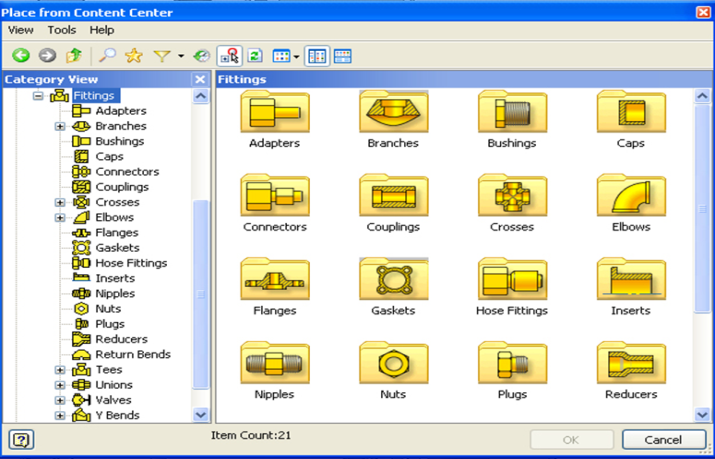This screenshot has width=715, height=459.
Task: Close the Category View panel
Action: point(200,79)
